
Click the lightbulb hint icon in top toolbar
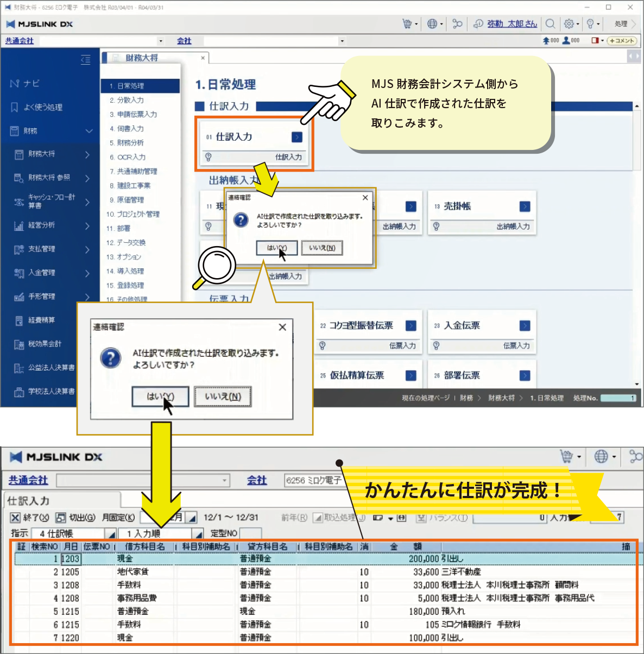590,24
